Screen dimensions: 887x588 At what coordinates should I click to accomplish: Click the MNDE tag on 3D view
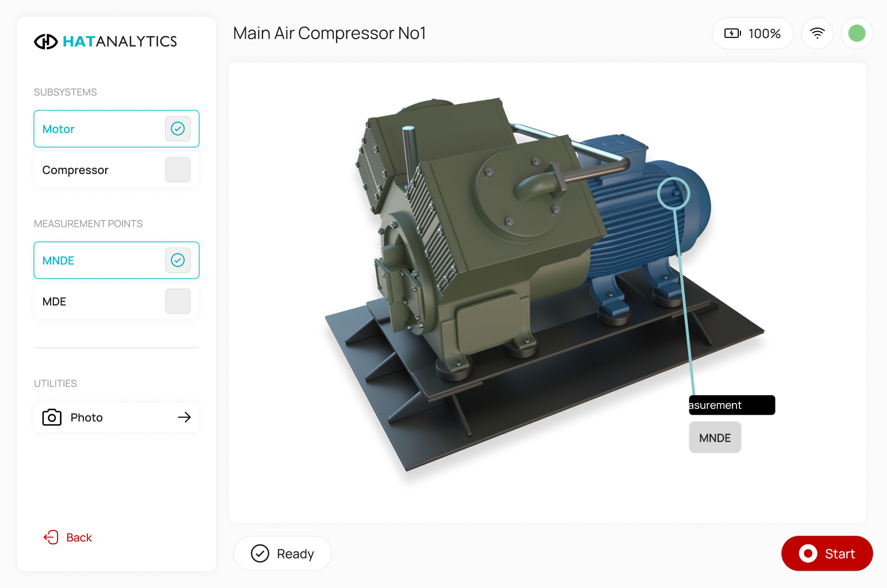point(715,438)
